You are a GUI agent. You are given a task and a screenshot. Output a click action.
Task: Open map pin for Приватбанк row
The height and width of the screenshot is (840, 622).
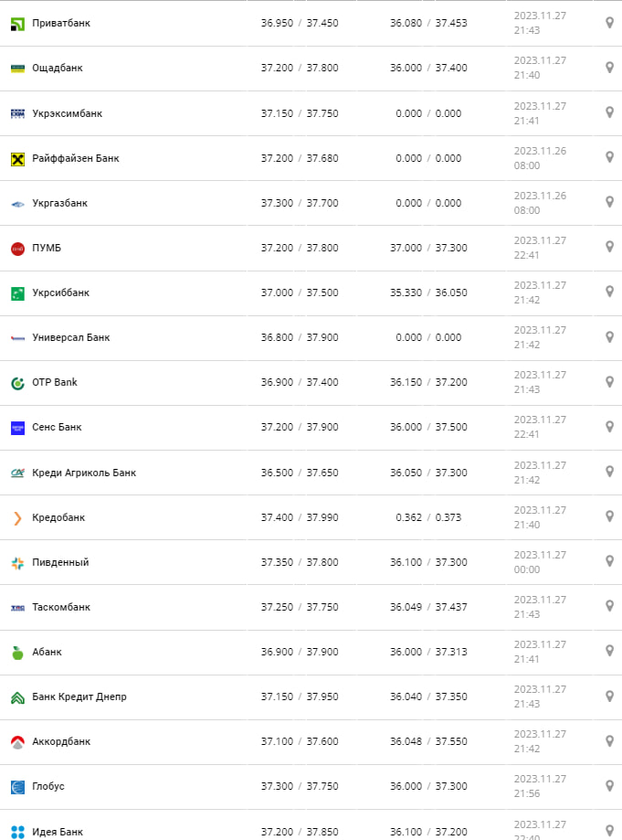(x=609, y=23)
